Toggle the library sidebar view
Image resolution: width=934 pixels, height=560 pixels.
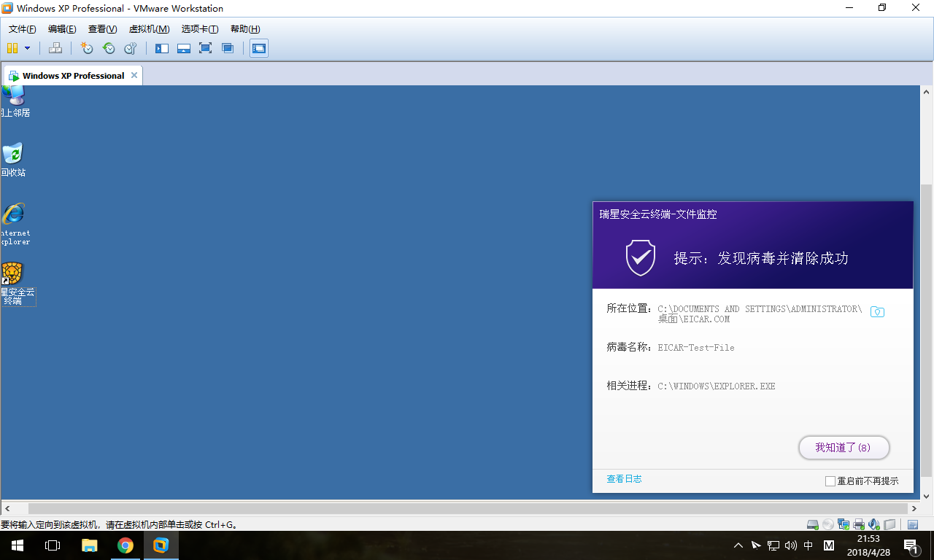(x=162, y=48)
